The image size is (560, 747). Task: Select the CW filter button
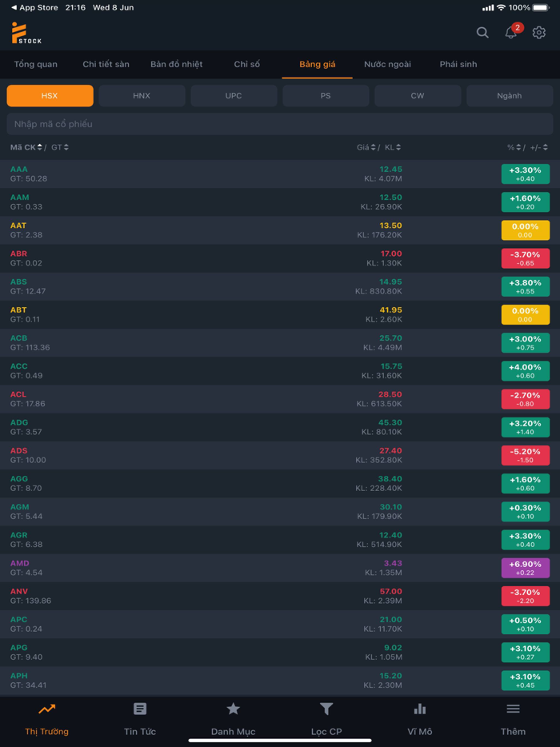pos(418,96)
